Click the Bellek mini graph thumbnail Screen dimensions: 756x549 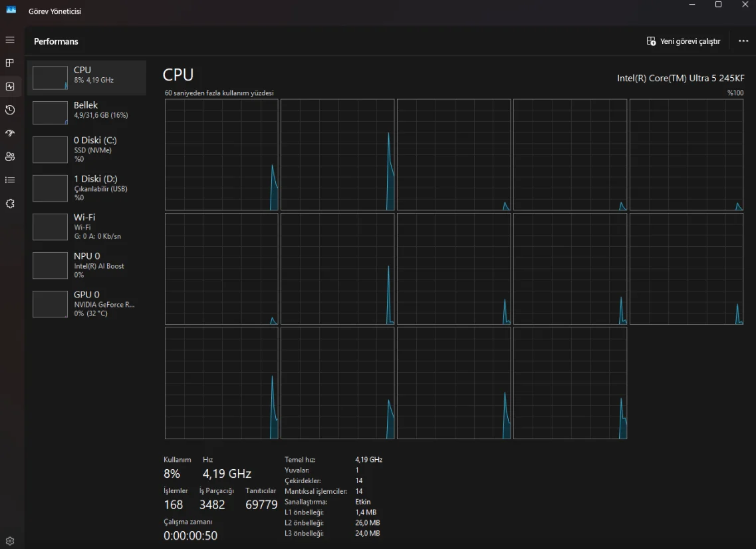click(50, 113)
